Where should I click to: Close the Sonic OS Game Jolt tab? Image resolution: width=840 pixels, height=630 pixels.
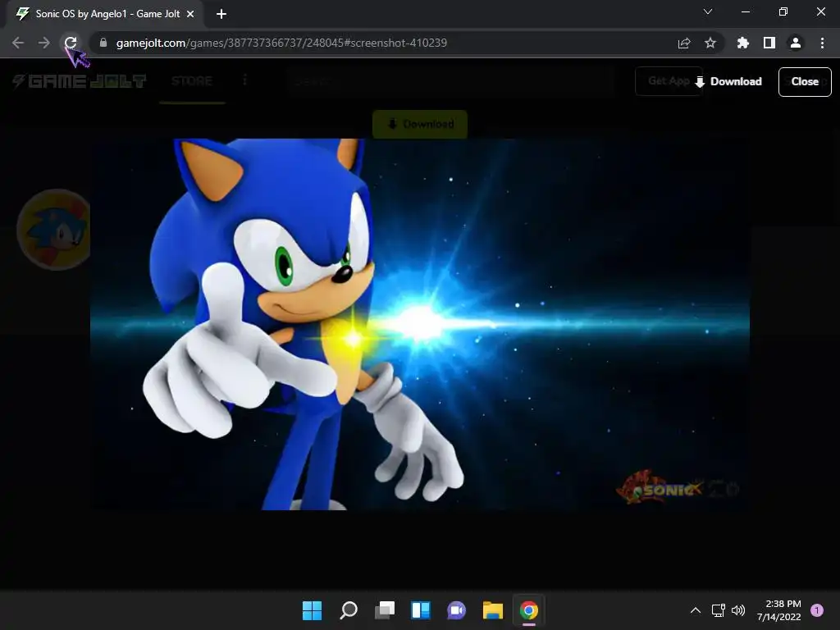pos(190,14)
